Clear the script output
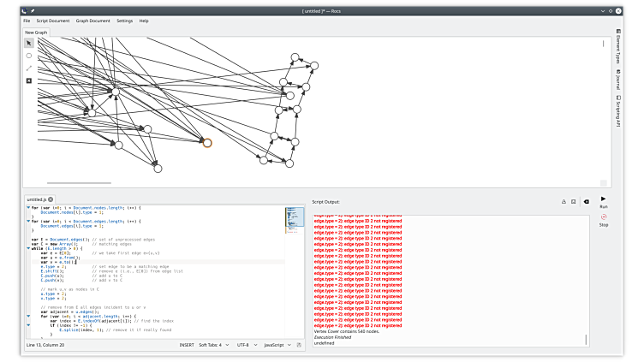 (x=587, y=201)
